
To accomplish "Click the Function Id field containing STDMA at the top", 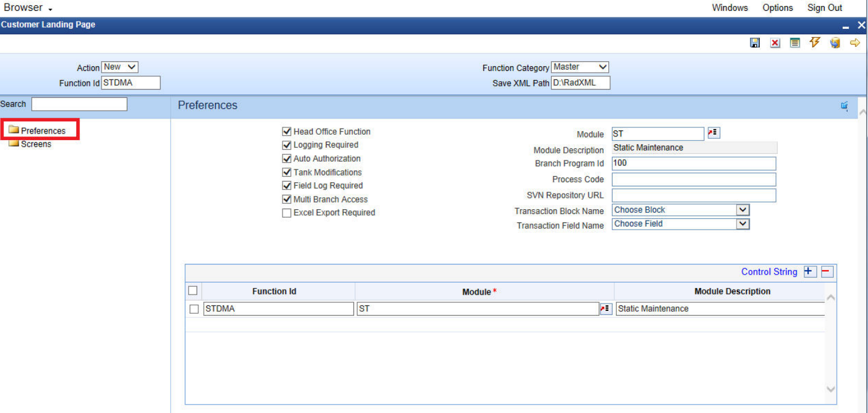I will tap(131, 83).
